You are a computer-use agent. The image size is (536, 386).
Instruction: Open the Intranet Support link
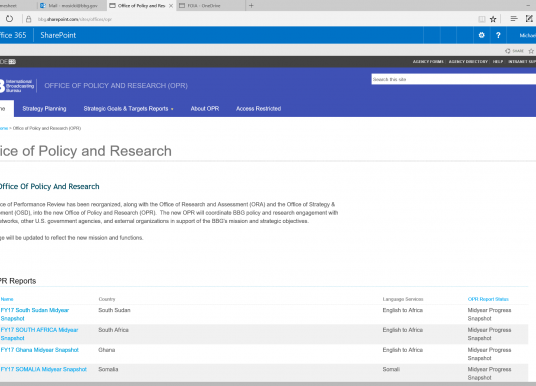(x=522, y=62)
